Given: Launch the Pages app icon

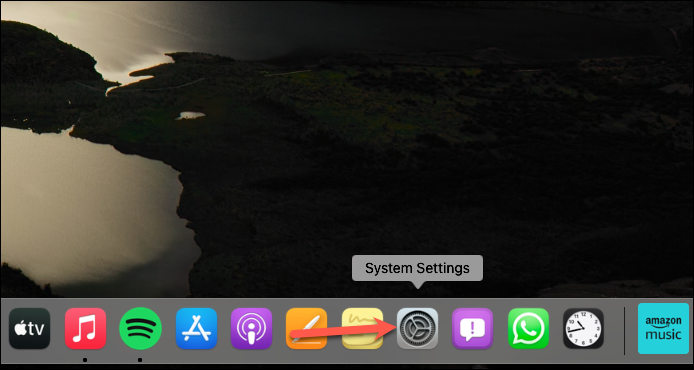Looking at the screenshot, I should pyautogui.click(x=307, y=328).
